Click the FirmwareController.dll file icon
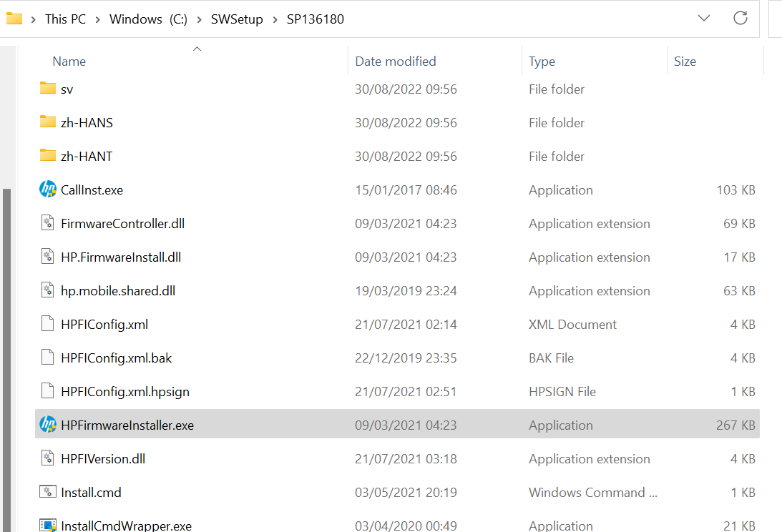 click(x=47, y=223)
